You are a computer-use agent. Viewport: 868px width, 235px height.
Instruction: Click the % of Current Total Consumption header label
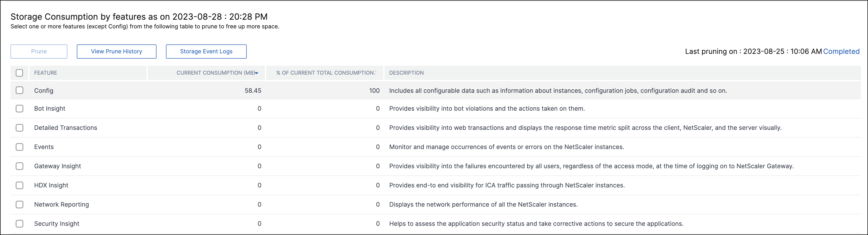pos(325,73)
